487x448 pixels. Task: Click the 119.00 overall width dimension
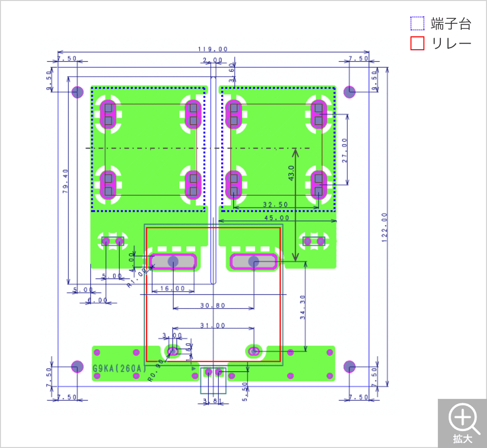[213, 49]
